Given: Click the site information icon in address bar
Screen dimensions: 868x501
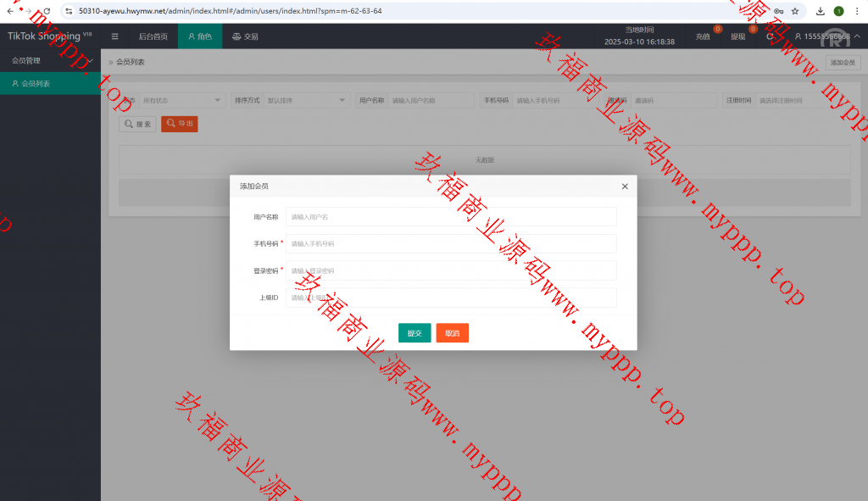Looking at the screenshot, I should click(69, 11).
